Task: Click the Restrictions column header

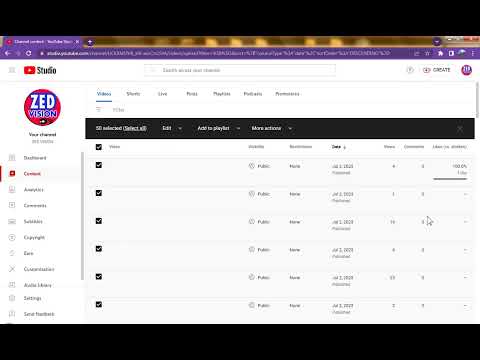Action: [x=301, y=147]
